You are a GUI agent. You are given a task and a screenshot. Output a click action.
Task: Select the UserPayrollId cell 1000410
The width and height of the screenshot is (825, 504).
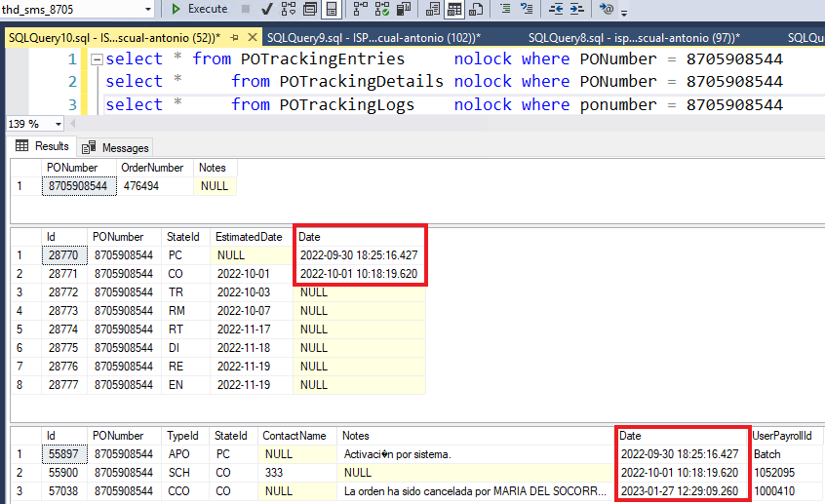[x=784, y=491]
